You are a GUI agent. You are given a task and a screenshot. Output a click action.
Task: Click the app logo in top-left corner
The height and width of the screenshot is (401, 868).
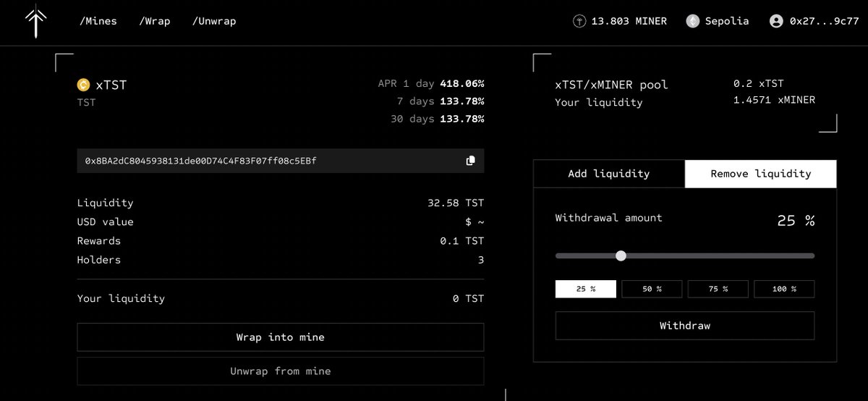[35, 21]
